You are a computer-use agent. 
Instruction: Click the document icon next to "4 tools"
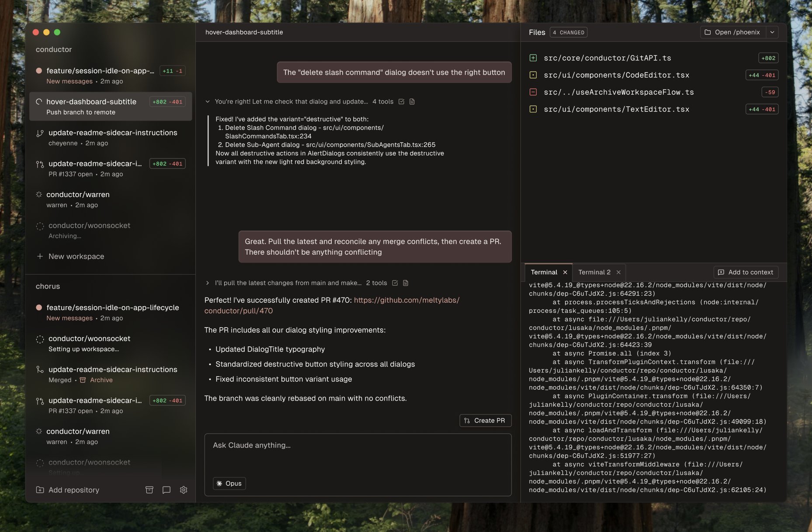coord(412,102)
